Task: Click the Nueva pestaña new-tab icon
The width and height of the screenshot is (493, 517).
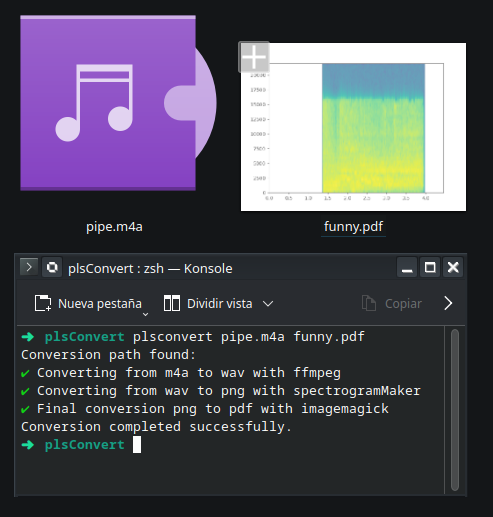Action: [x=43, y=303]
